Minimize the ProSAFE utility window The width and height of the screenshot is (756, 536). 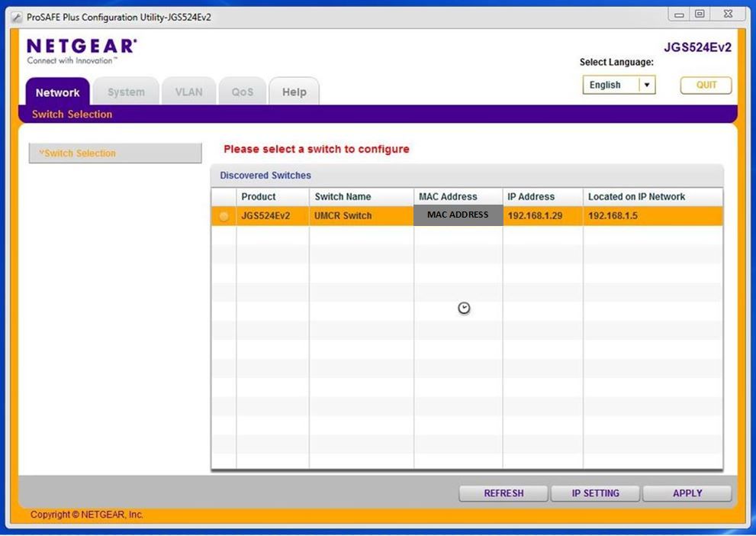679,15
